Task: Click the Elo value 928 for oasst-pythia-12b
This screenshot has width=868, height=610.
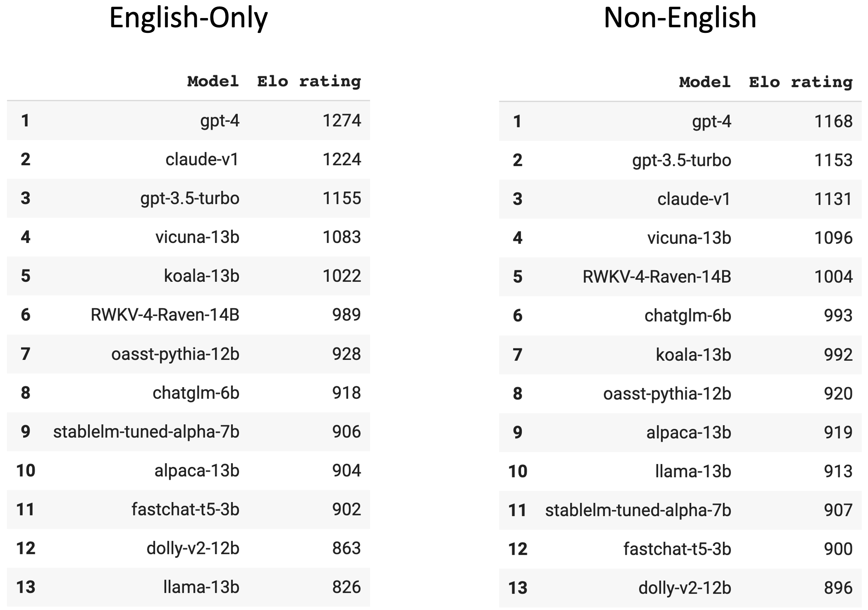Action: [346, 354]
